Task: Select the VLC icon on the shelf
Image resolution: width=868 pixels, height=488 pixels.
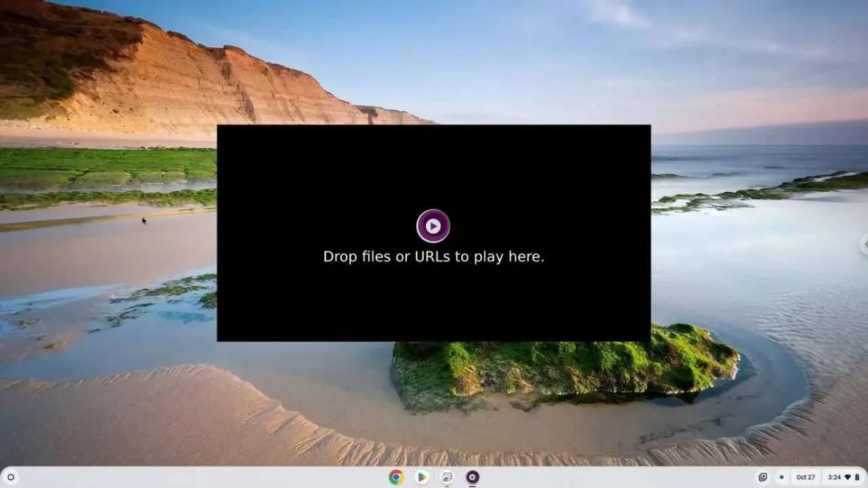Action: coord(472,476)
